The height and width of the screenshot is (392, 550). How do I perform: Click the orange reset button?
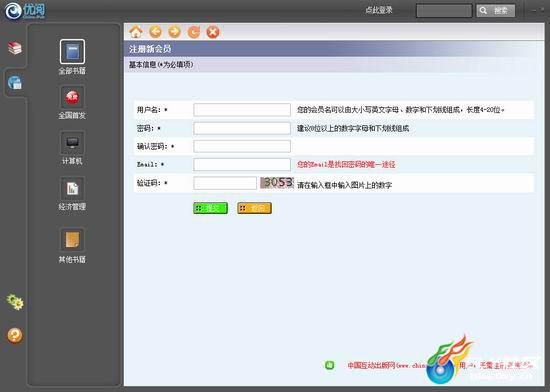254,208
